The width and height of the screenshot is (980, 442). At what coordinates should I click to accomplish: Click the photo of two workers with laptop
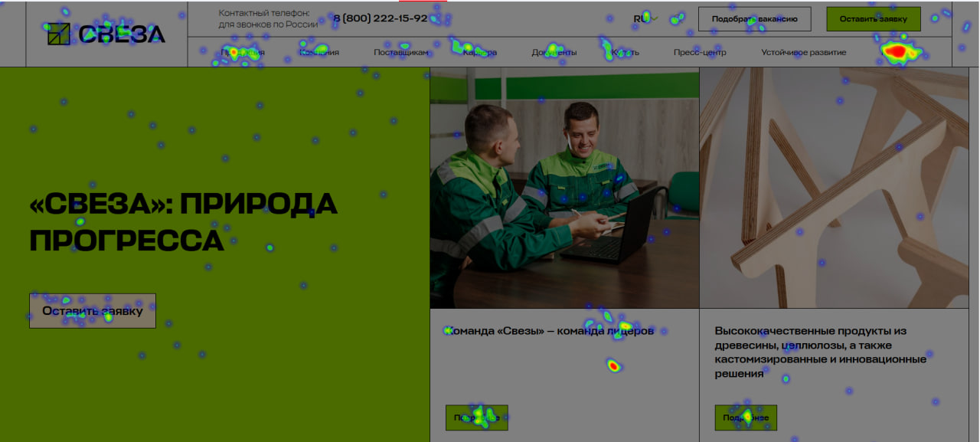tap(564, 188)
